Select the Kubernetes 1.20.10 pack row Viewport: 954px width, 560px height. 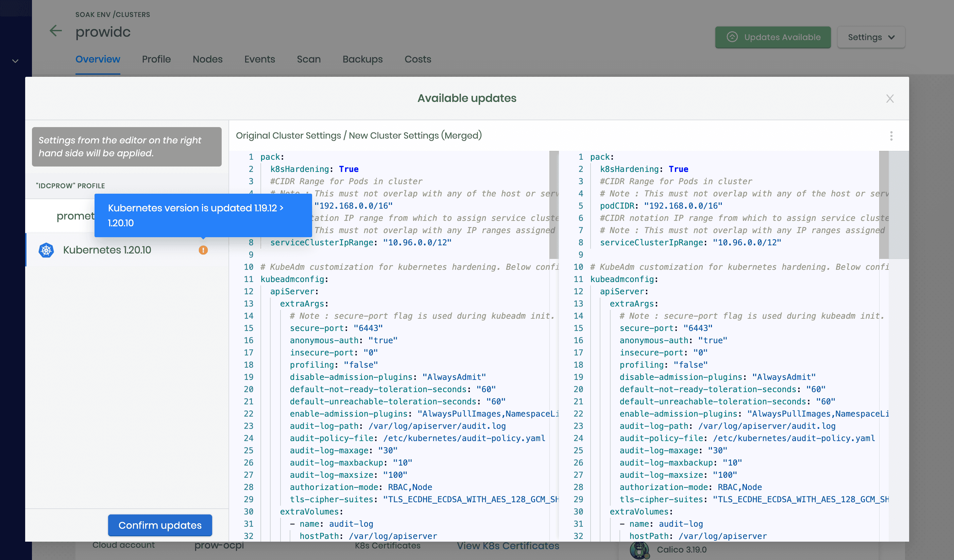127,250
